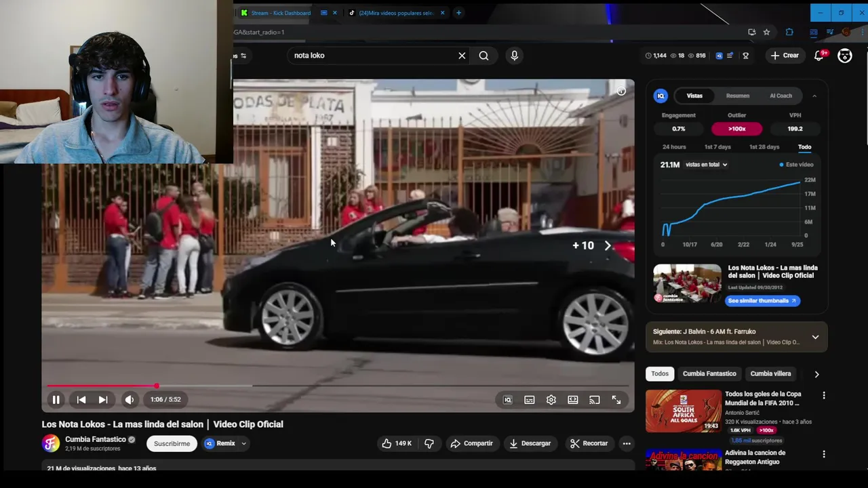Mute the video volume speaker icon
Screen dimensions: 868x488
click(x=130, y=400)
